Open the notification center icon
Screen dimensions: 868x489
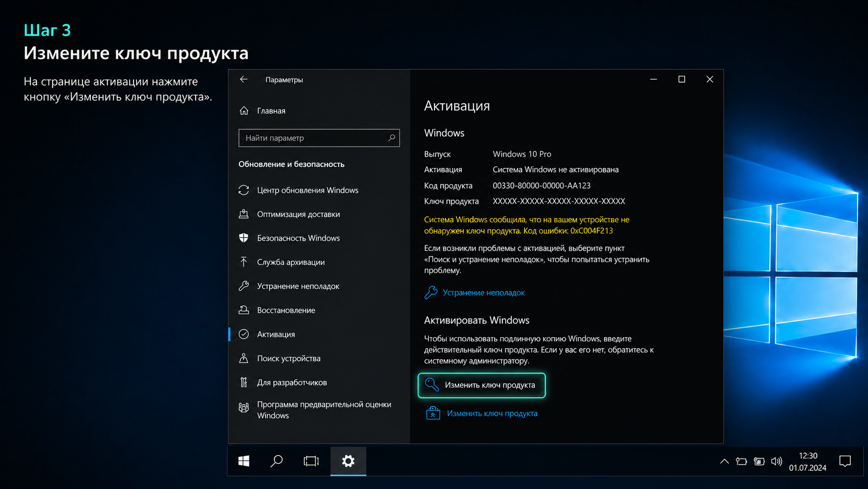[x=845, y=461]
